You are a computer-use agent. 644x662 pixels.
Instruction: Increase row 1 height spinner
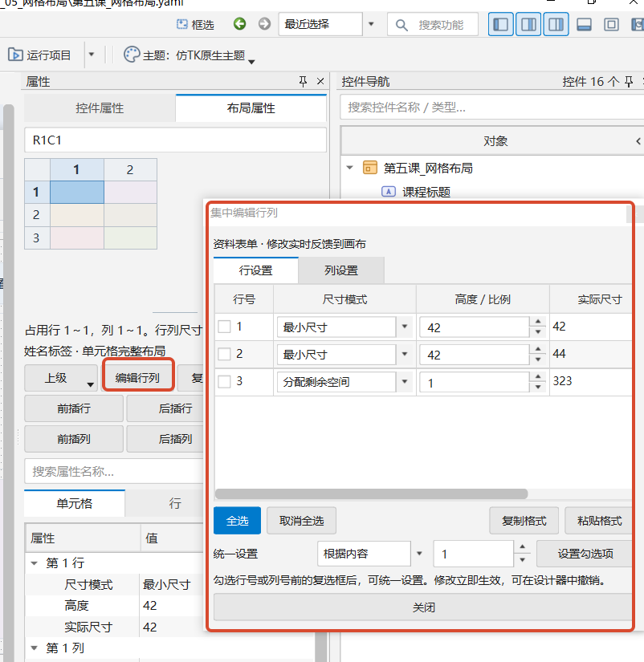[x=537, y=322]
